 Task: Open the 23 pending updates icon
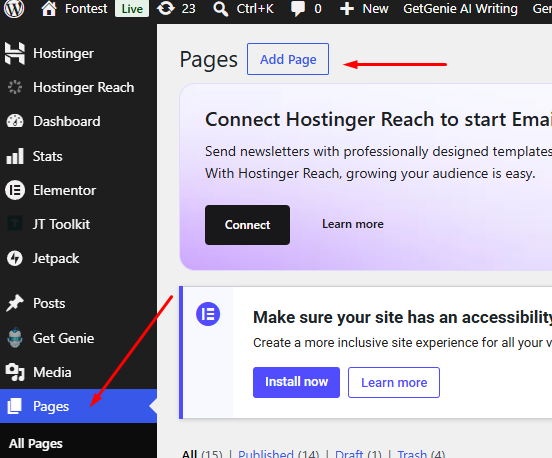(165, 8)
